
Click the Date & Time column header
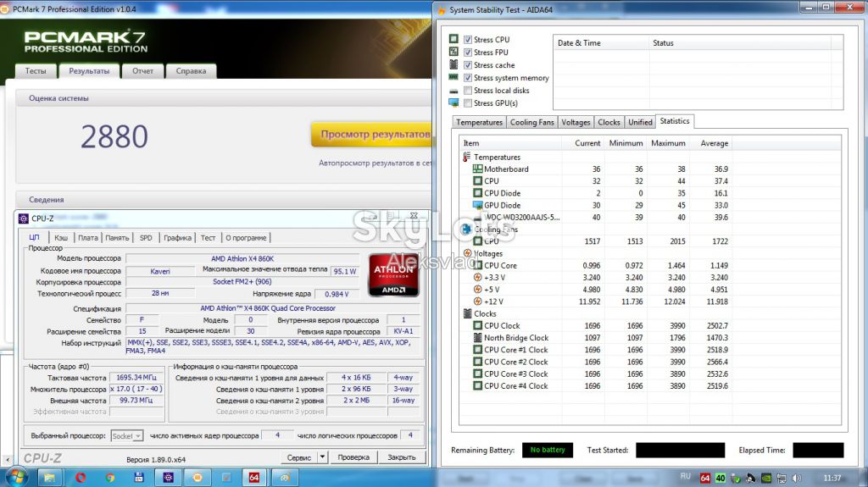(601, 42)
